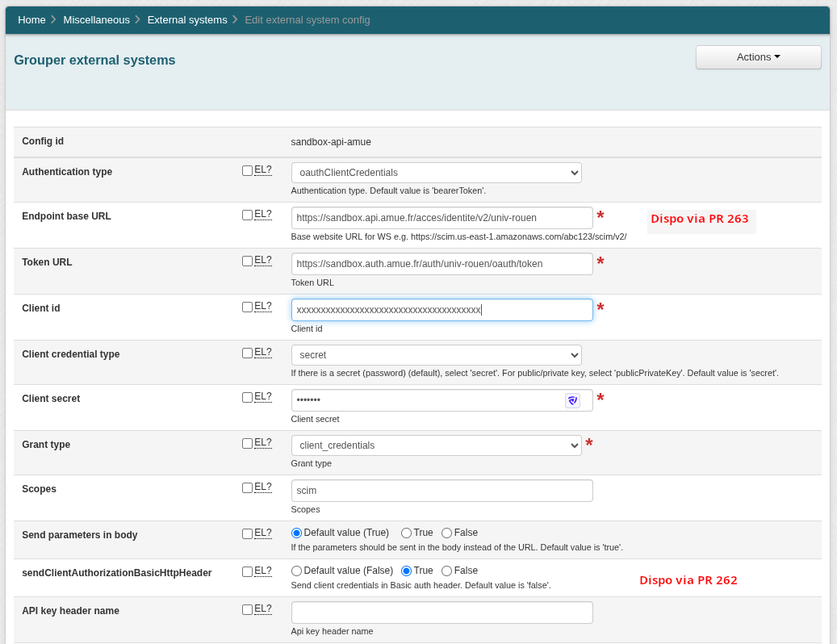The height and width of the screenshot is (644, 837).
Task: Focus the Scopes text field
Action: pyautogui.click(x=442, y=491)
